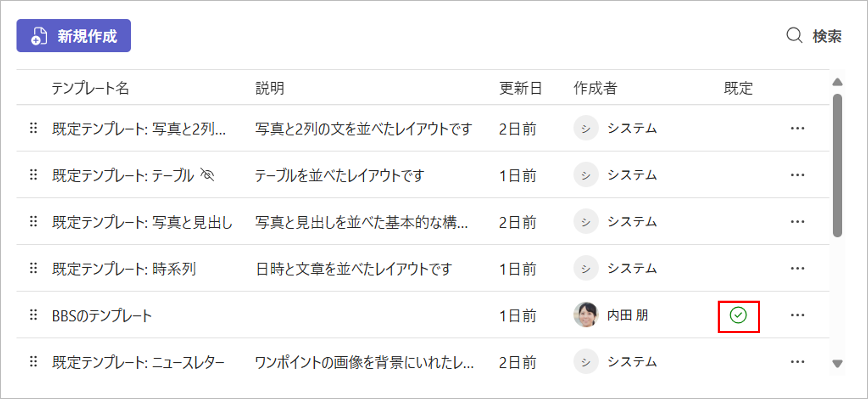Open more options for 写真と2列 template
The width and height of the screenshot is (868, 399).
[797, 128]
